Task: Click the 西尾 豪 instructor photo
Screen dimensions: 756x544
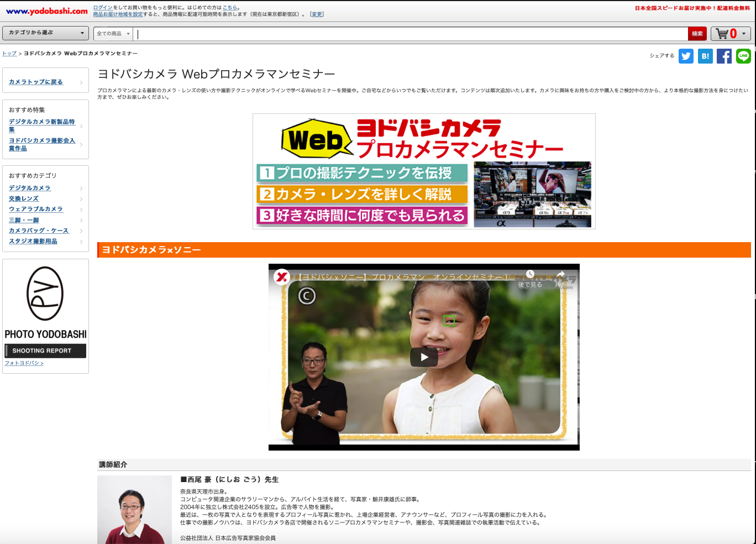Action: 134,510
